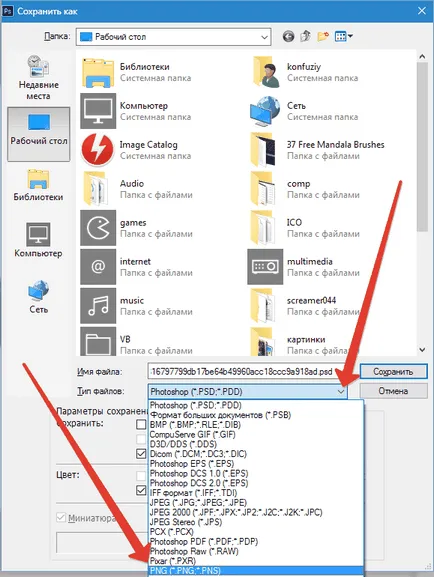Choose Dicom format option
The height and width of the screenshot is (577, 434).
click(x=255, y=454)
